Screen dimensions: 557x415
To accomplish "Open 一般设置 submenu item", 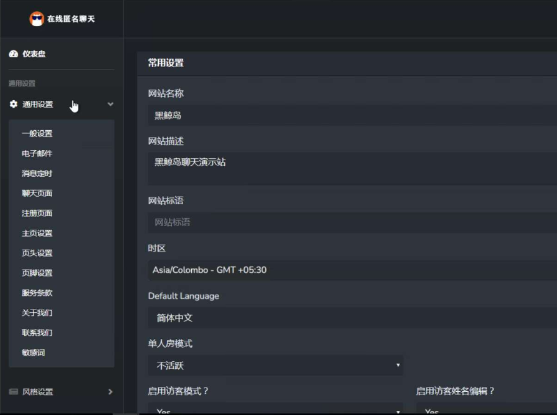I will pos(37,134).
